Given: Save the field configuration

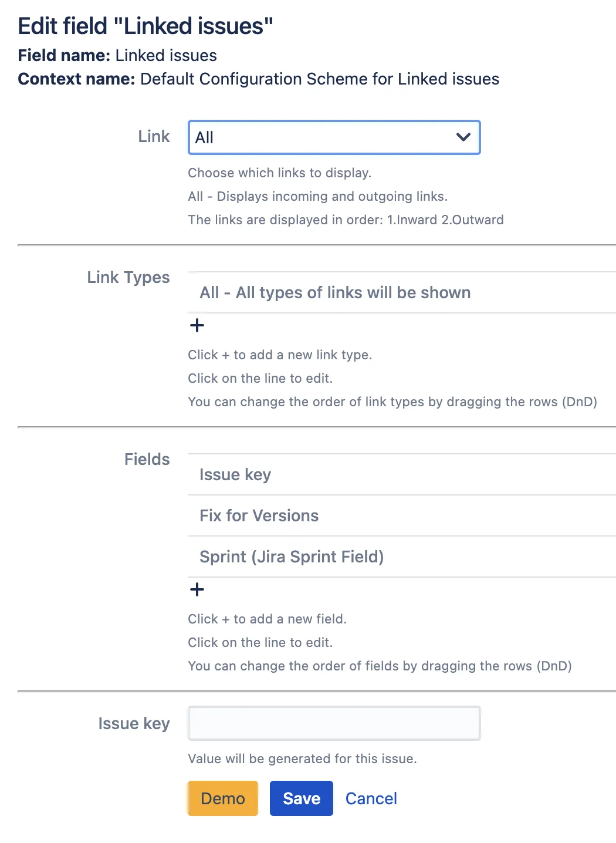Looking at the screenshot, I should pyautogui.click(x=302, y=798).
